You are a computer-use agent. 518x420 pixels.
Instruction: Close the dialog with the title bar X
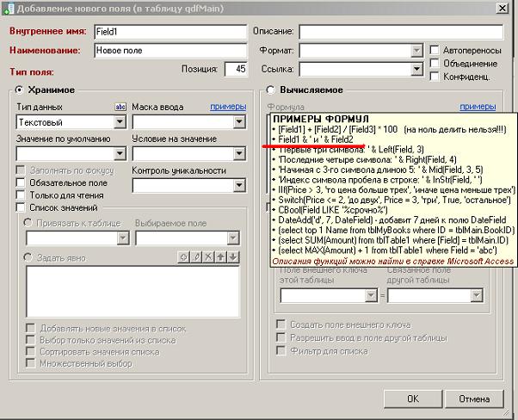click(x=507, y=8)
